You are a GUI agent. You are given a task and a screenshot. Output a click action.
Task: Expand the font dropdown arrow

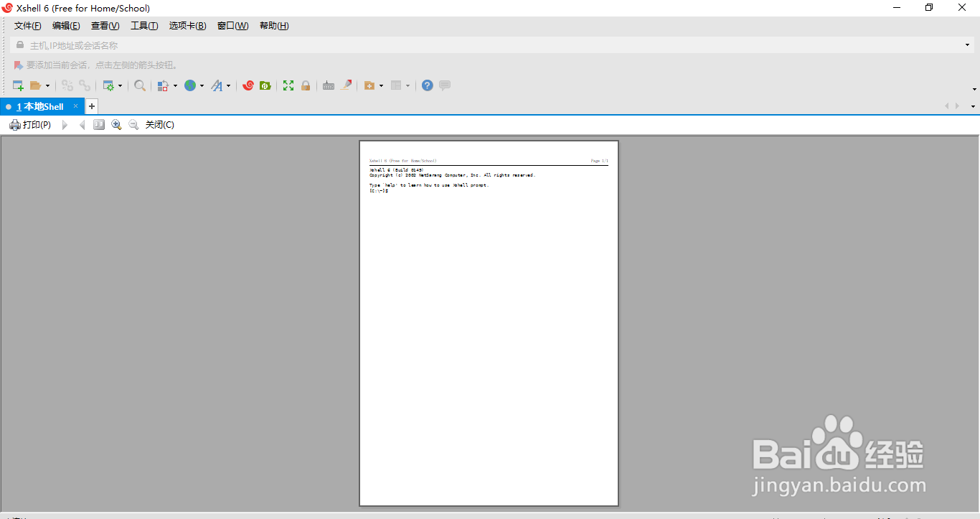click(x=228, y=86)
